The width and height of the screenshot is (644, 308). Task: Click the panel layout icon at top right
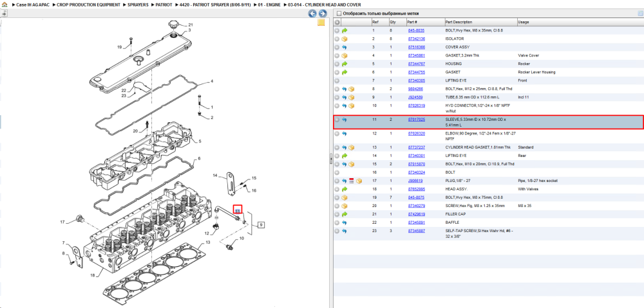(639, 14)
